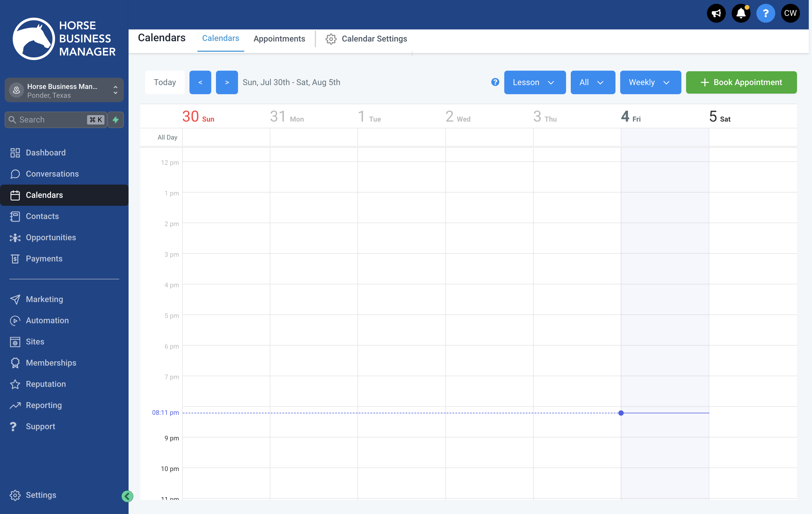
Task: Switch to the Appointments tab
Action: tap(279, 39)
